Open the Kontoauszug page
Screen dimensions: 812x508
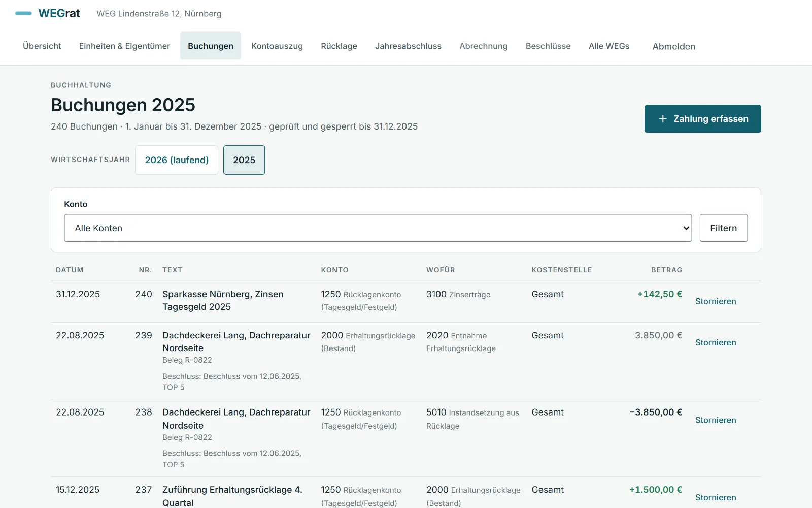click(x=277, y=46)
